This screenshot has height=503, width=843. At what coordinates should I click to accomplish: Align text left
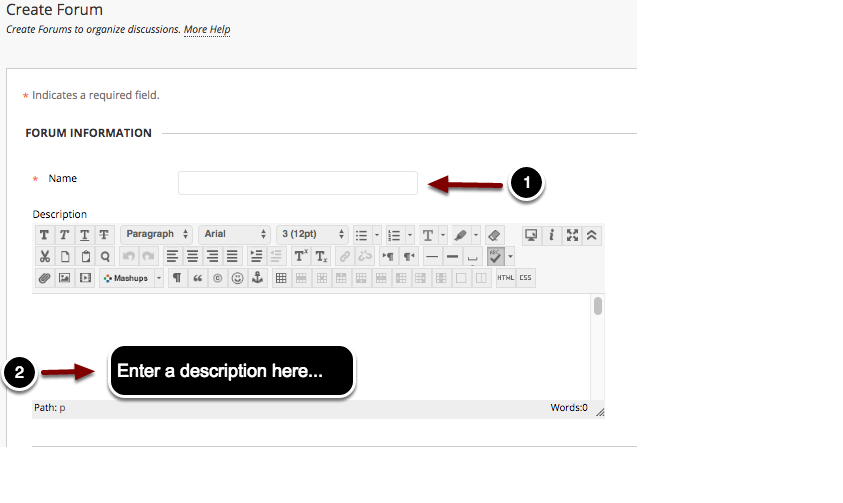(172, 256)
